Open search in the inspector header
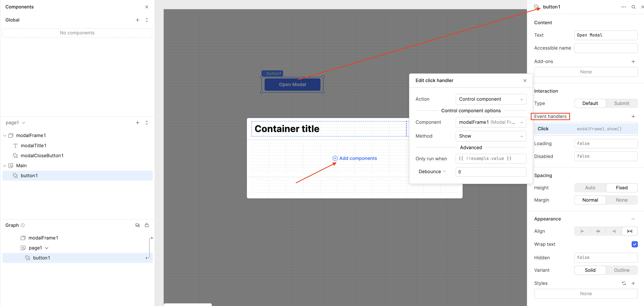644x306 pixels. tap(633, 7)
